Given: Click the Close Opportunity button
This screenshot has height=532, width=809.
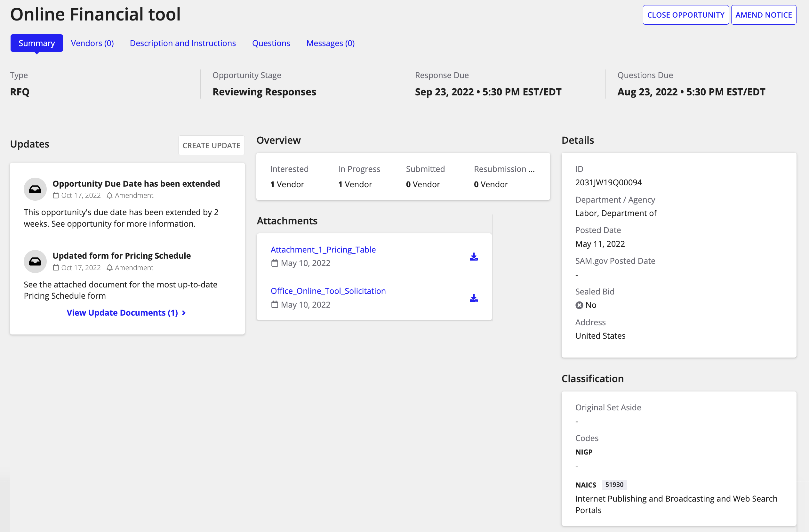Looking at the screenshot, I should click(x=685, y=15).
